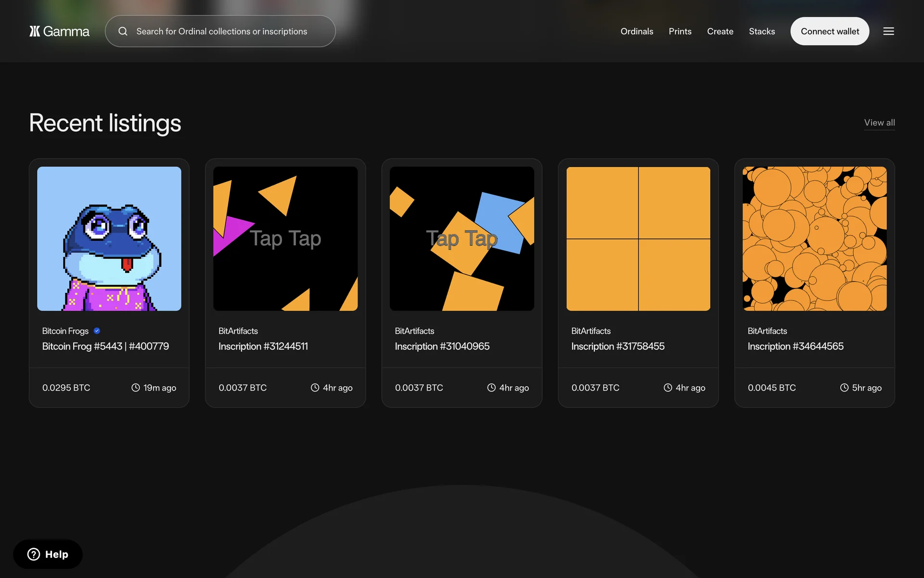The height and width of the screenshot is (578, 924).
Task: Open the hamburger menu icon
Action: tap(888, 31)
